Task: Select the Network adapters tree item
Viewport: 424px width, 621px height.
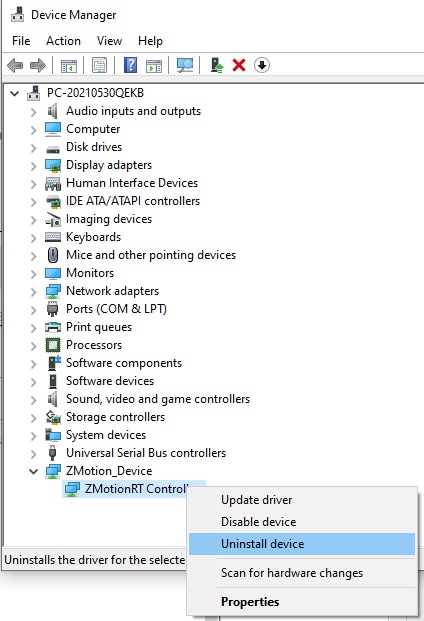Action: 112,291
